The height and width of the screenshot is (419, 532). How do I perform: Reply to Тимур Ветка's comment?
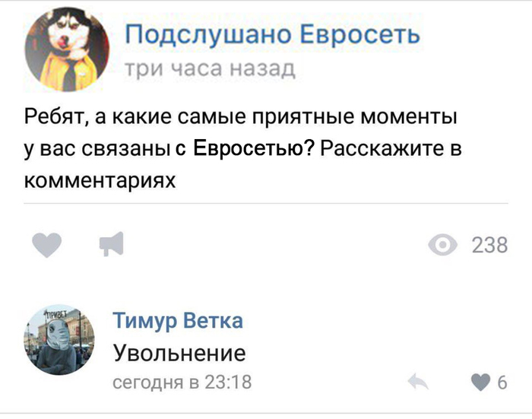[418, 382]
